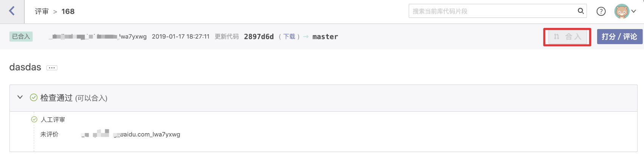Click the search magnifier icon
644x155 pixels.
pyautogui.click(x=580, y=11)
